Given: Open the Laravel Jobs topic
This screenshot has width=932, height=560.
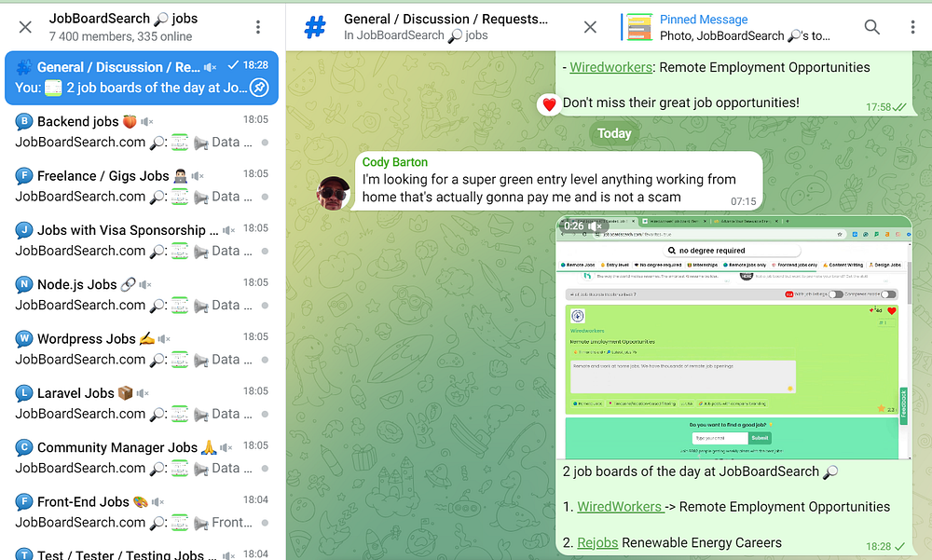Looking at the screenshot, I should (x=142, y=403).
